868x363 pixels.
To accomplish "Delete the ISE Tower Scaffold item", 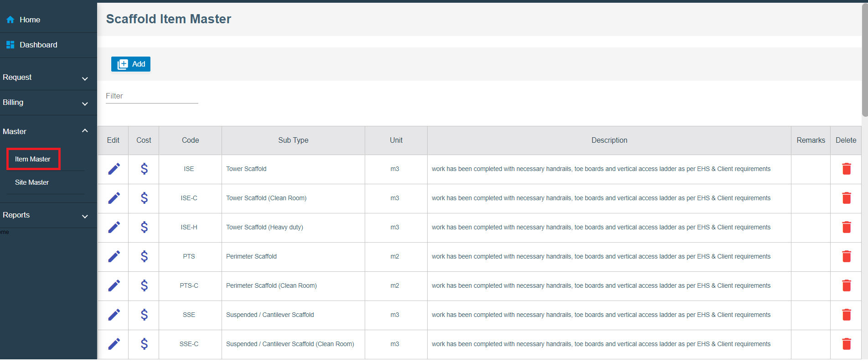I will (x=846, y=169).
